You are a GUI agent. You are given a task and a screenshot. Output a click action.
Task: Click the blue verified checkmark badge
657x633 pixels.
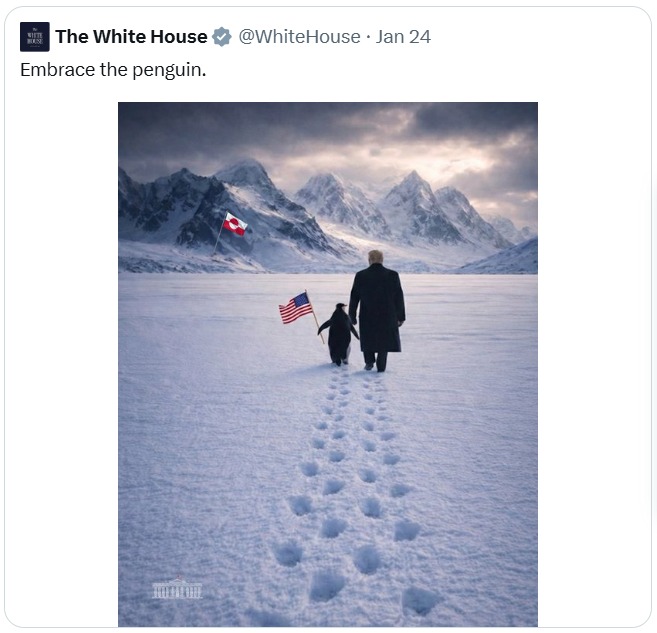[222, 37]
